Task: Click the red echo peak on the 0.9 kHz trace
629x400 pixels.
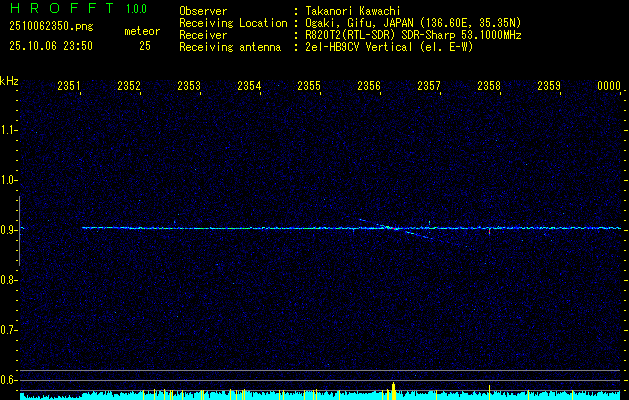Action: [x=396, y=229]
